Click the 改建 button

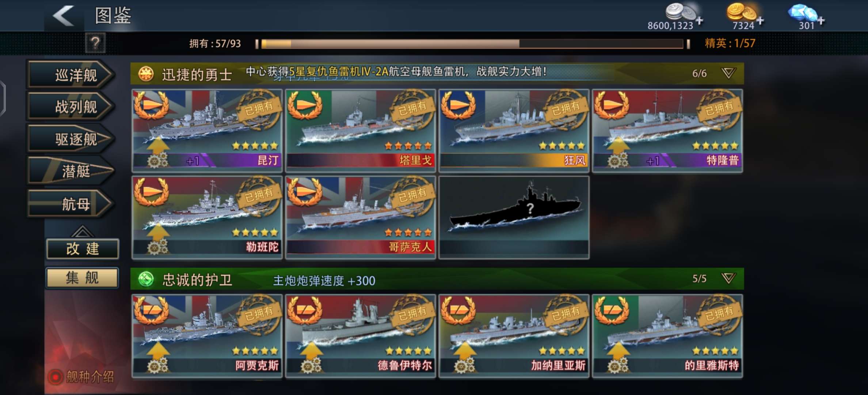[x=83, y=249]
